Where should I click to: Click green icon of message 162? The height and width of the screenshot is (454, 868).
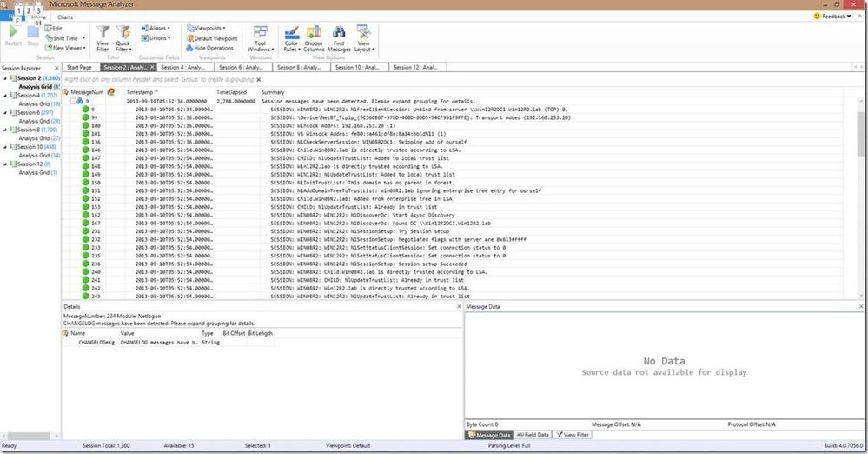(85, 215)
